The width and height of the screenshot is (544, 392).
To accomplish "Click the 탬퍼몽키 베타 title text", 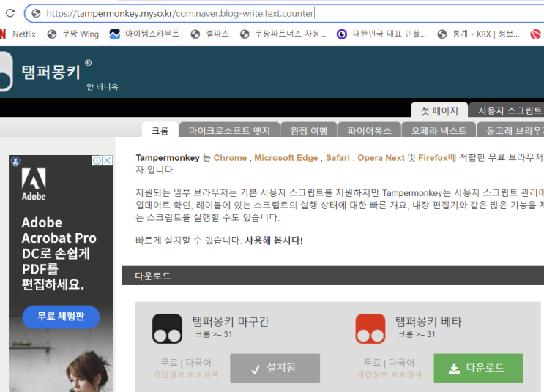I will (x=428, y=322).
